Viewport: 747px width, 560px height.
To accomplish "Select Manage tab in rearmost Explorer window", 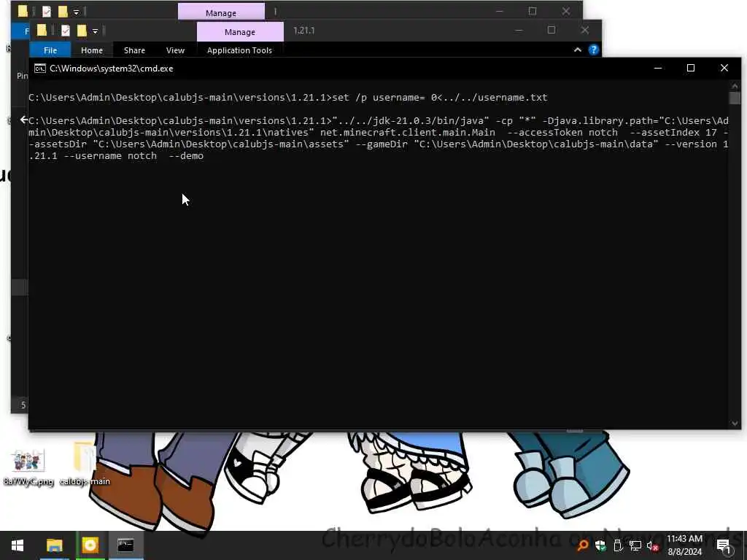I will coord(221,13).
